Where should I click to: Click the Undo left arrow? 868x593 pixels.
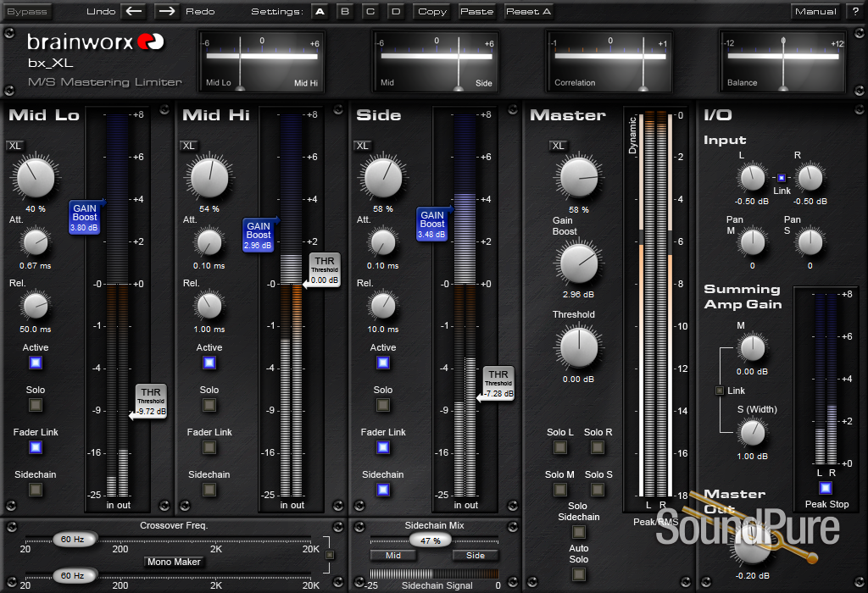click(x=135, y=11)
